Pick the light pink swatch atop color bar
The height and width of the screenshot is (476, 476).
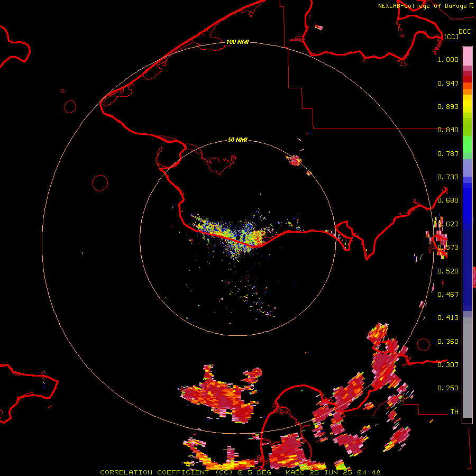(x=467, y=56)
